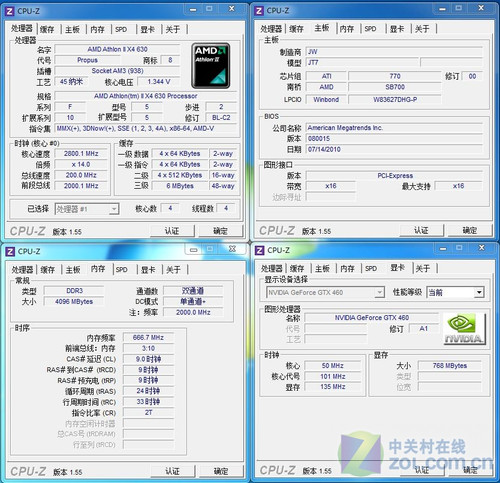Click 确定 button in memory window
This screenshot has height=483, width=500.
pyautogui.click(x=221, y=471)
